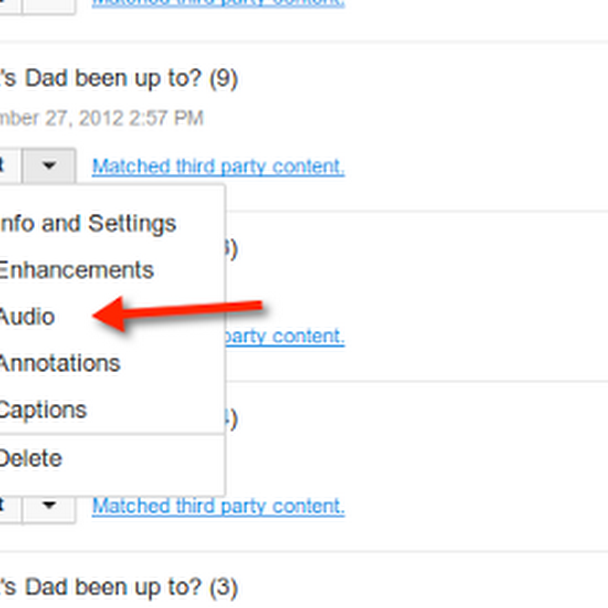Image resolution: width=608 pixels, height=608 pixels.
Task: Click the Edit button for video (9)
Action: [10, 166]
